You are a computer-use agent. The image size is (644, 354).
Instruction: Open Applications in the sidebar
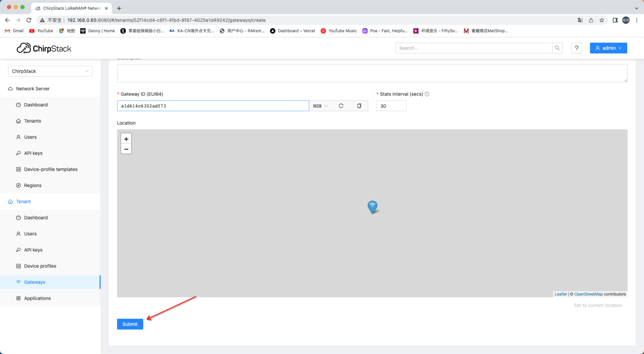tap(37, 298)
